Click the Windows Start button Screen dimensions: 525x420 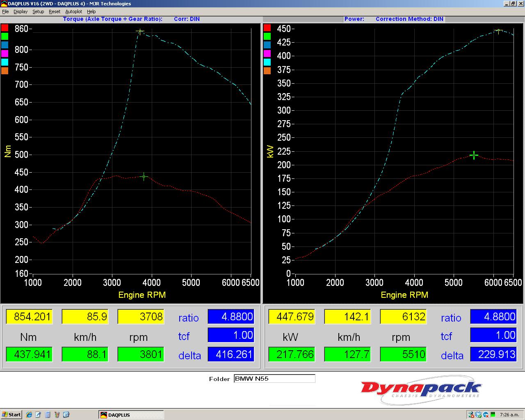coord(11,415)
